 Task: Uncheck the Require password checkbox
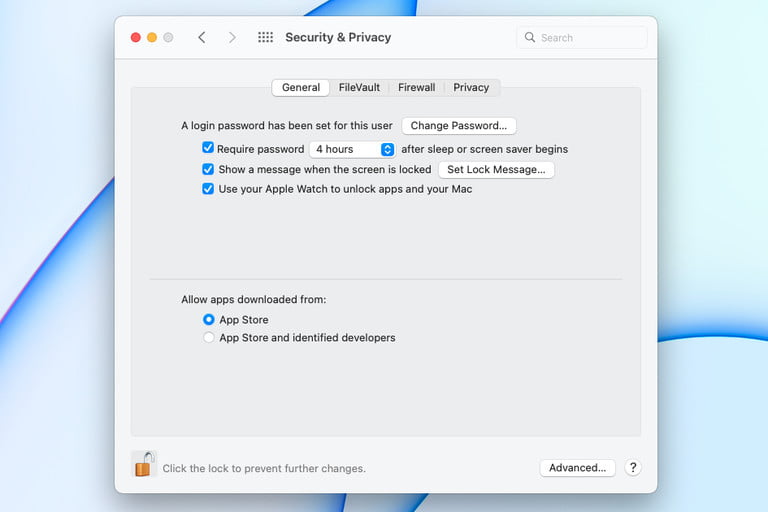pos(208,148)
